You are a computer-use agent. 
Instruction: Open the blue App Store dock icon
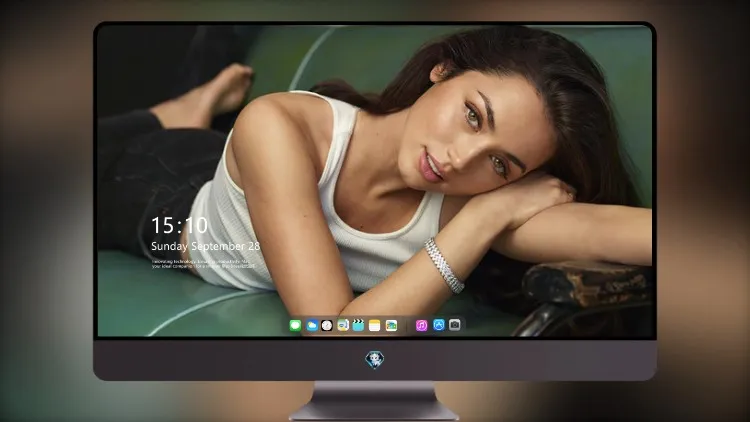coord(439,325)
